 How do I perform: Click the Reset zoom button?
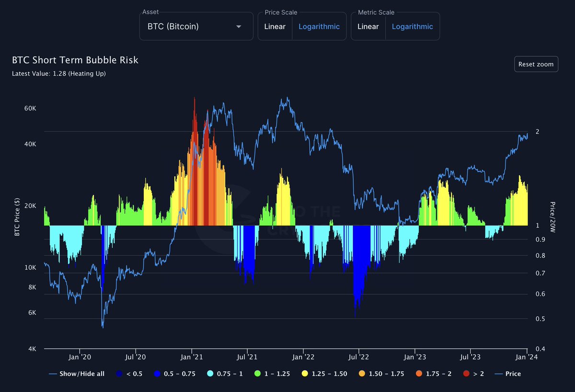coord(536,64)
